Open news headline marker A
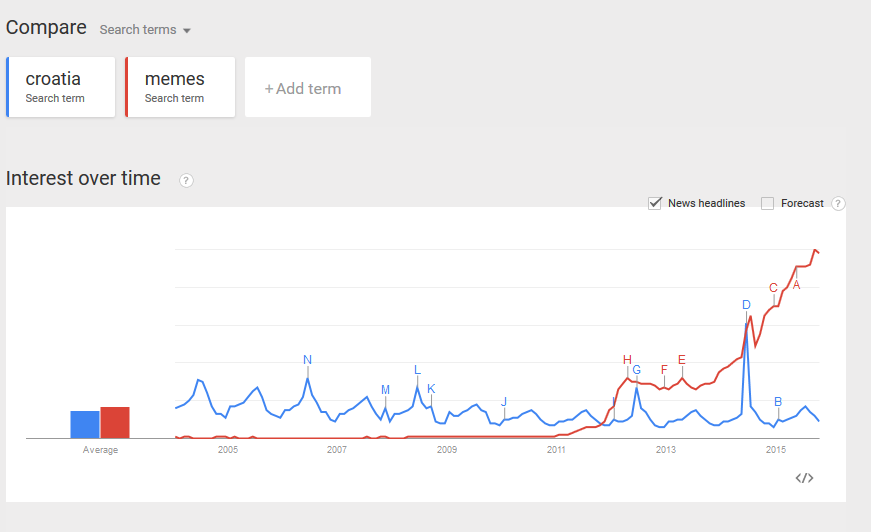 coord(797,285)
